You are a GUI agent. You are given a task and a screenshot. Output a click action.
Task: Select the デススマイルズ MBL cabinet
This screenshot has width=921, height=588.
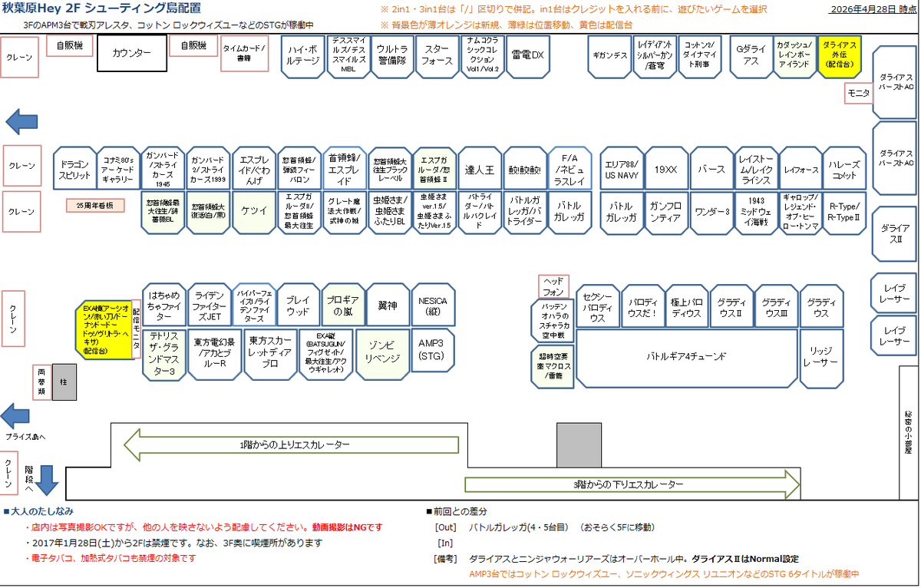pyautogui.click(x=348, y=56)
